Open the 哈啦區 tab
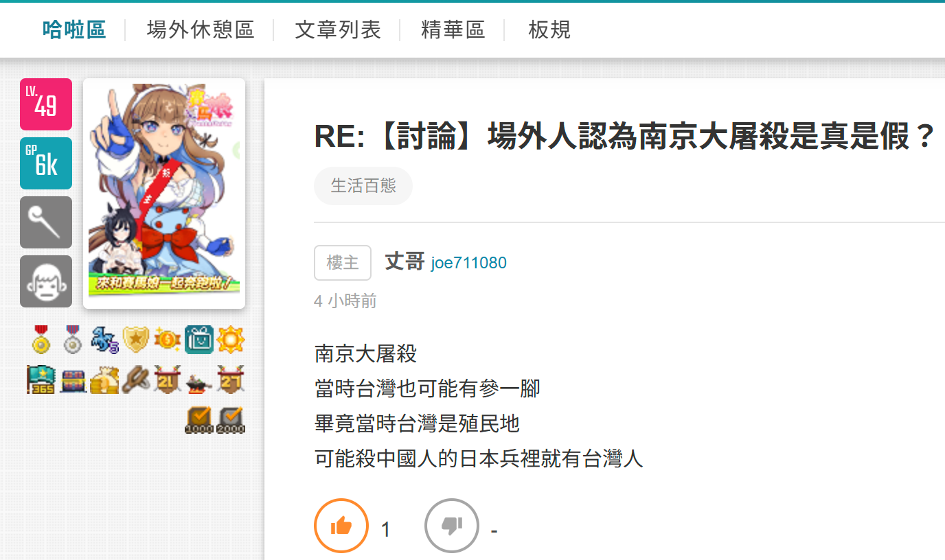Image resolution: width=945 pixels, height=560 pixels. (x=74, y=30)
